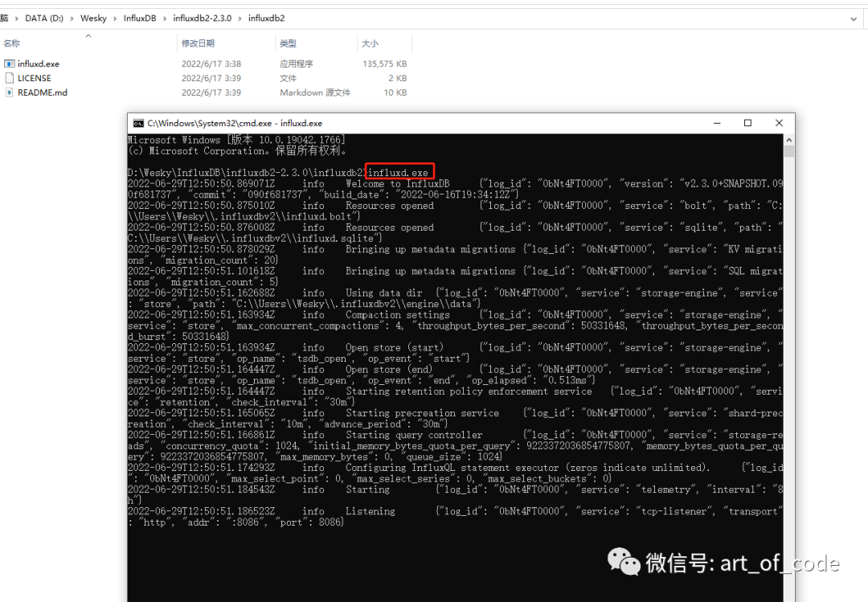Go to the DATA (D:) breadcrumb
The width and height of the screenshot is (868, 602).
(44, 18)
